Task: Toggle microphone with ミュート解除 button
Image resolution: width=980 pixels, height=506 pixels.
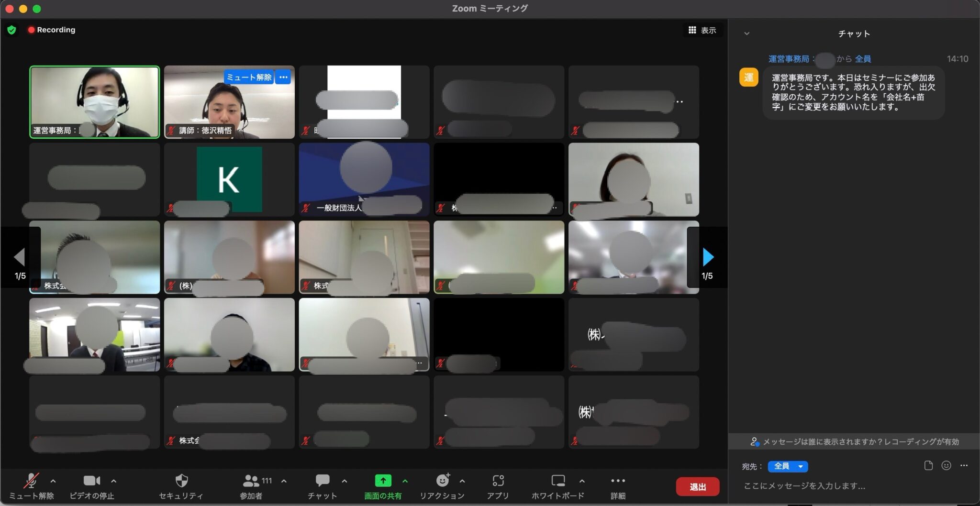Action: 32,486
